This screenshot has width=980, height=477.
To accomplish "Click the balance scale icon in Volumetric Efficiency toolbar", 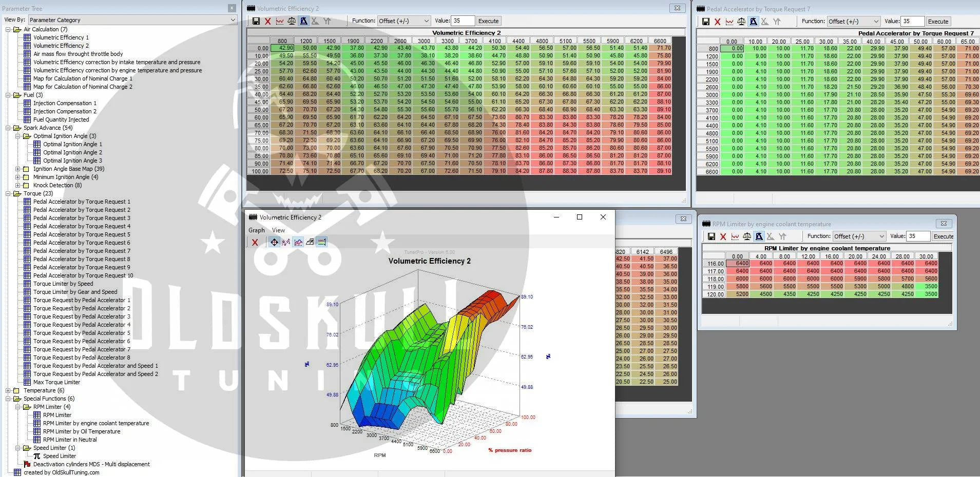I will point(292,21).
